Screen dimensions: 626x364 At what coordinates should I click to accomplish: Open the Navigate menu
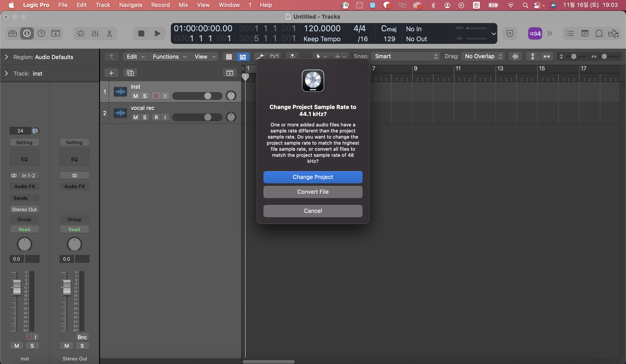point(131,5)
